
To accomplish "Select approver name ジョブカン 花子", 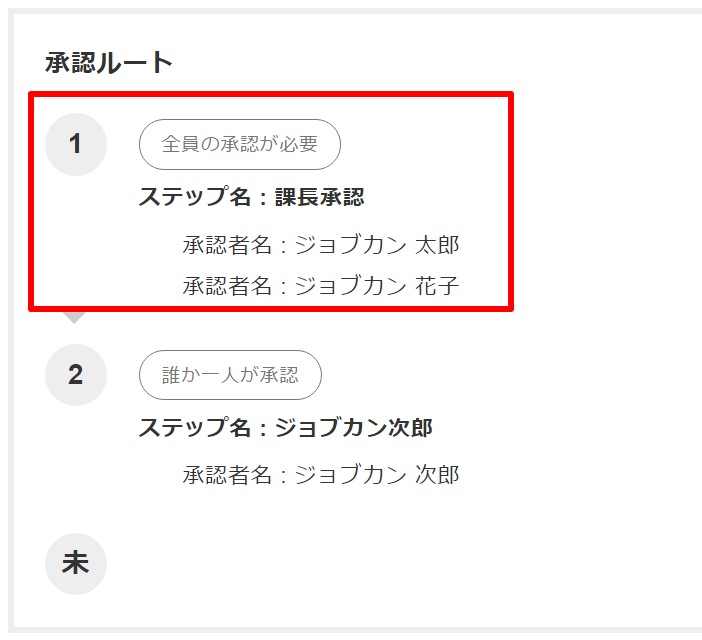I will click(x=377, y=286).
